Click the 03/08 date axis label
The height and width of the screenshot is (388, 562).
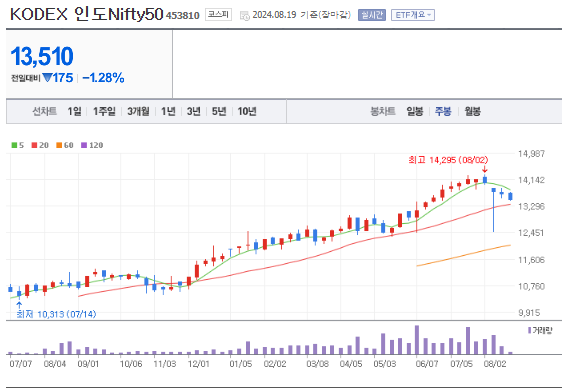317,364
